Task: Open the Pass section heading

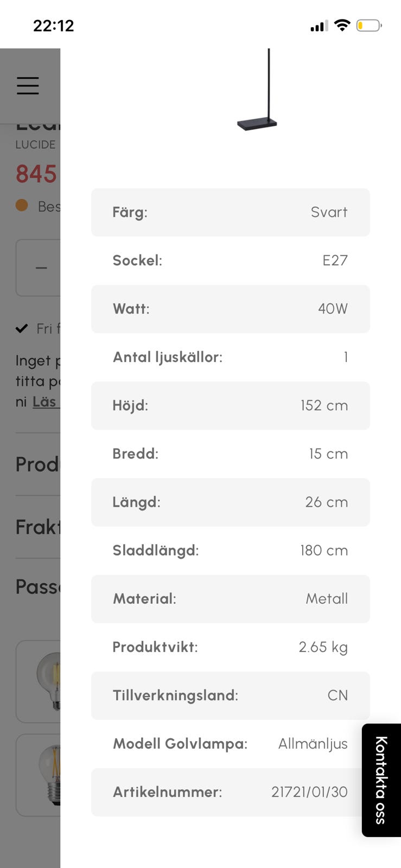Action: point(37,586)
